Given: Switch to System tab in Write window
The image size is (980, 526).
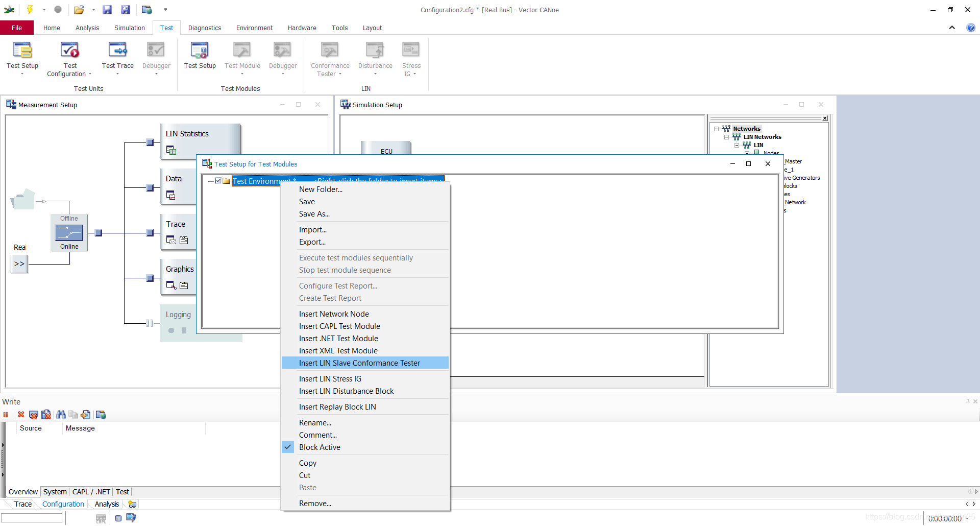Looking at the screenshot, I should click(55, 492).
